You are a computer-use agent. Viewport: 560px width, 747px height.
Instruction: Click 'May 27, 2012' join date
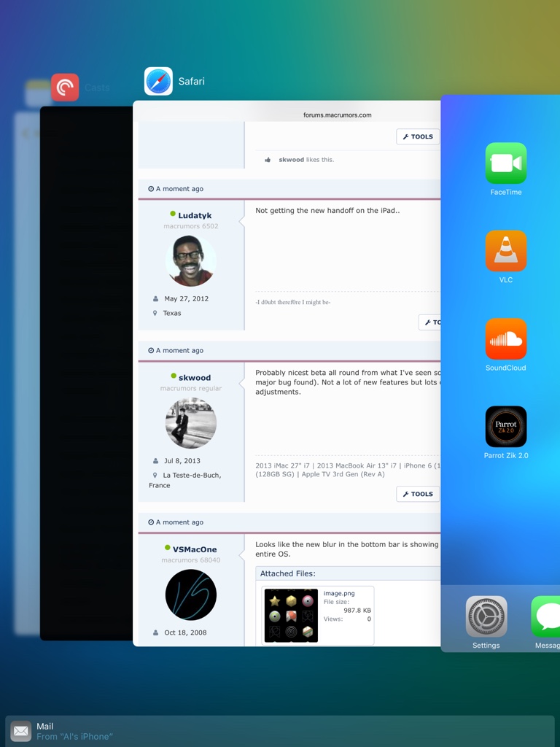pos(186,298)
